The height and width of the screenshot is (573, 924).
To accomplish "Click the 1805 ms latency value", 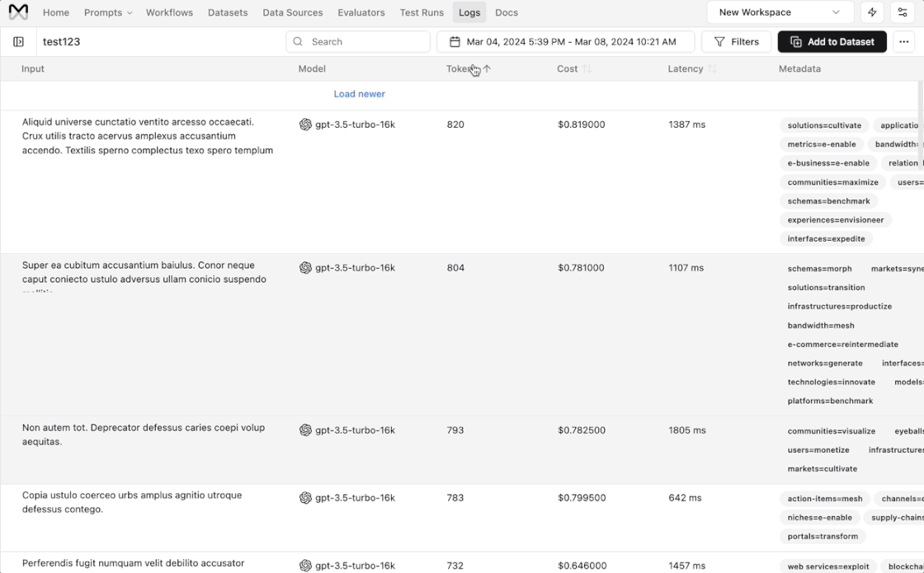I will click(x=687, y=430).
